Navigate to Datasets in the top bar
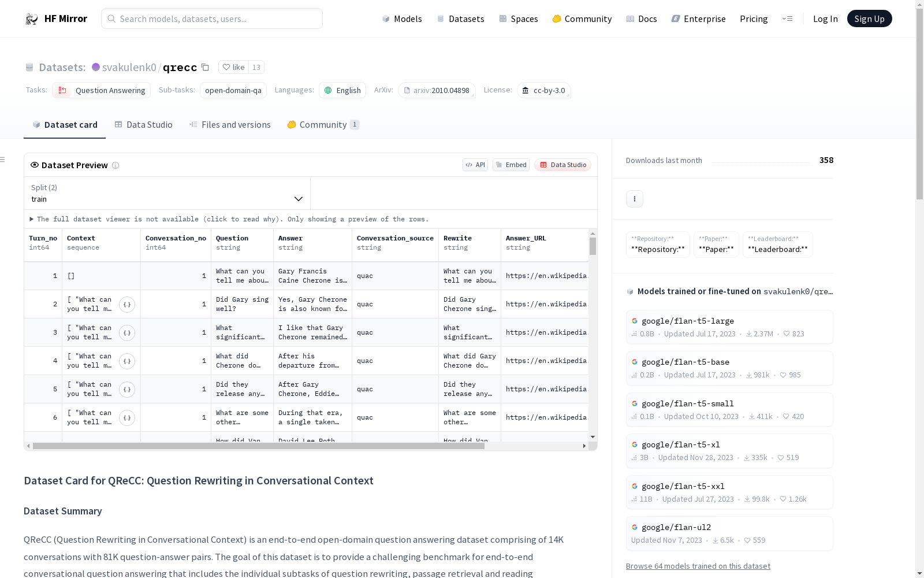This screenshot has height=578, width=924. 460,18
